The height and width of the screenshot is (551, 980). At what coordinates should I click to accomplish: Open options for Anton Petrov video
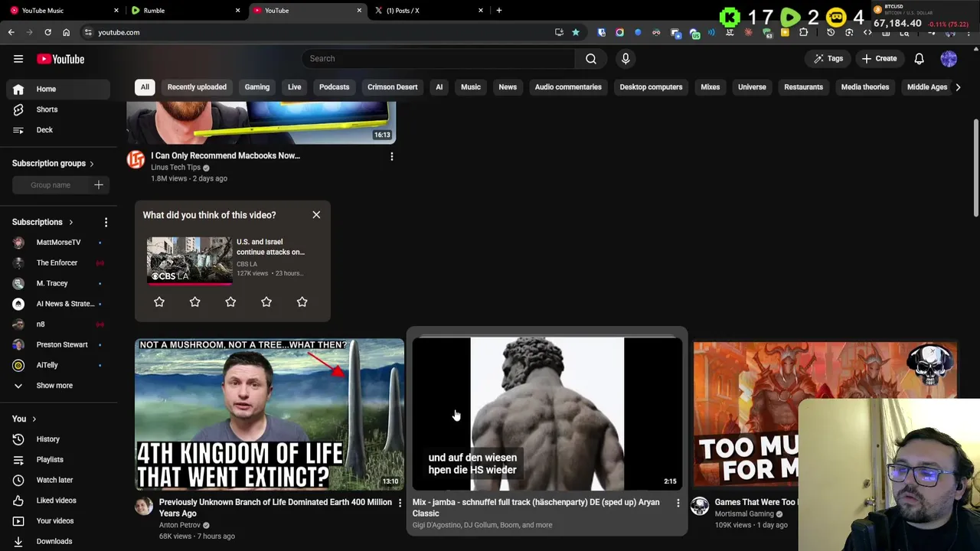399,503
